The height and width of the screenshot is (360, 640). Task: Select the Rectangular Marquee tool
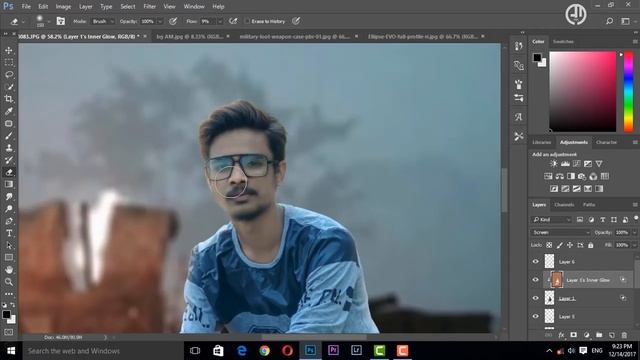(x=9, y=62)
